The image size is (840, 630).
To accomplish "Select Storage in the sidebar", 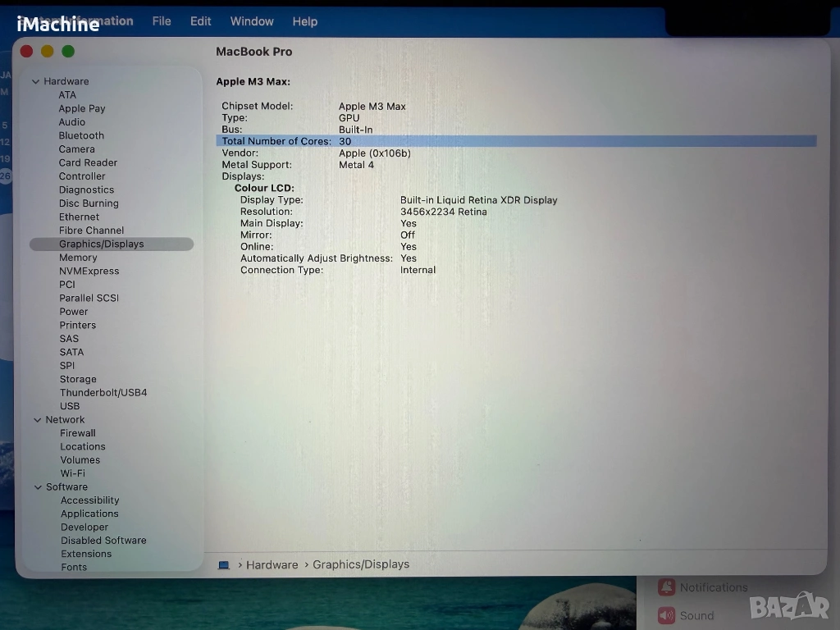I will 78,379.
